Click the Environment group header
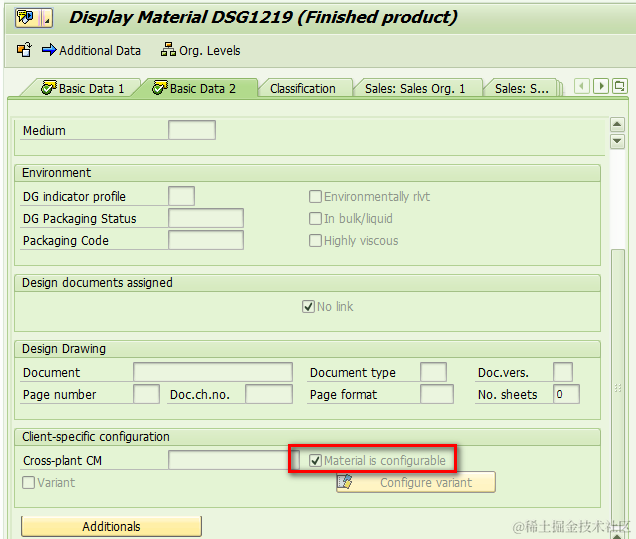 pyautogui.click(x=307, y=173)
